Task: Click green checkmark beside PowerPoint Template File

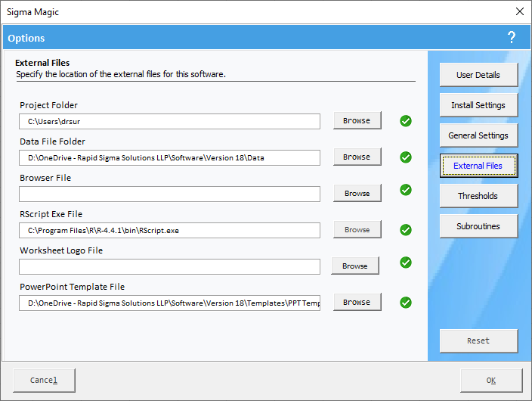Action: click(406, 303)
